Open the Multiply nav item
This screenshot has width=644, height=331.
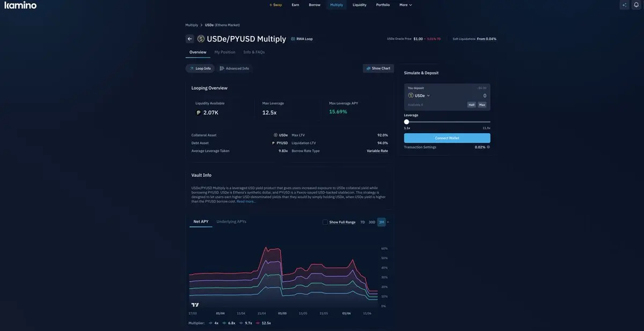point(336,5)
